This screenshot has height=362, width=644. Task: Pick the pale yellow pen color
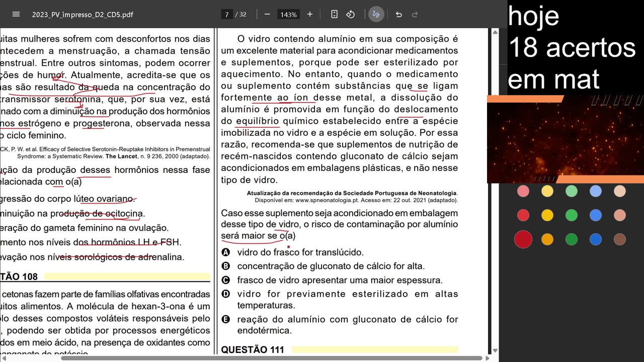(547, 191)
